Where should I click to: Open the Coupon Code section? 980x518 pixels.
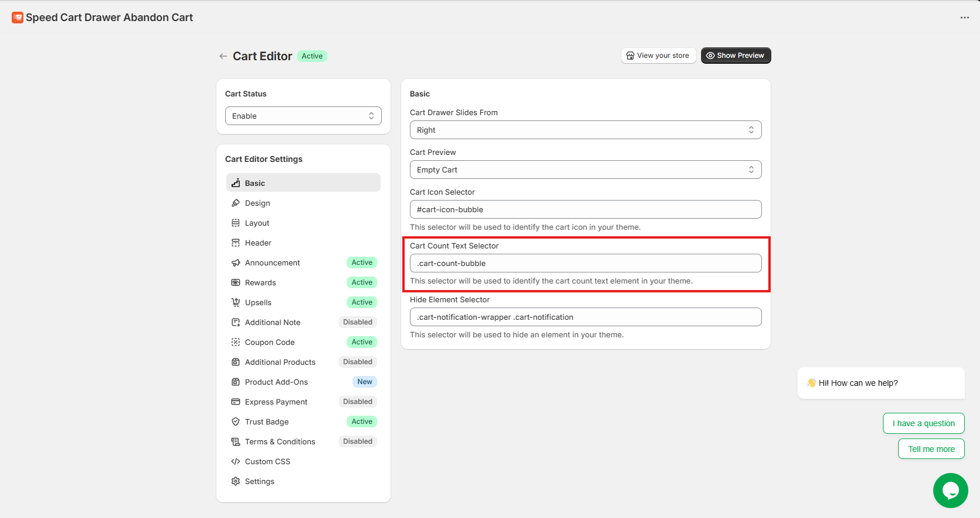click(x=270, y=342)
